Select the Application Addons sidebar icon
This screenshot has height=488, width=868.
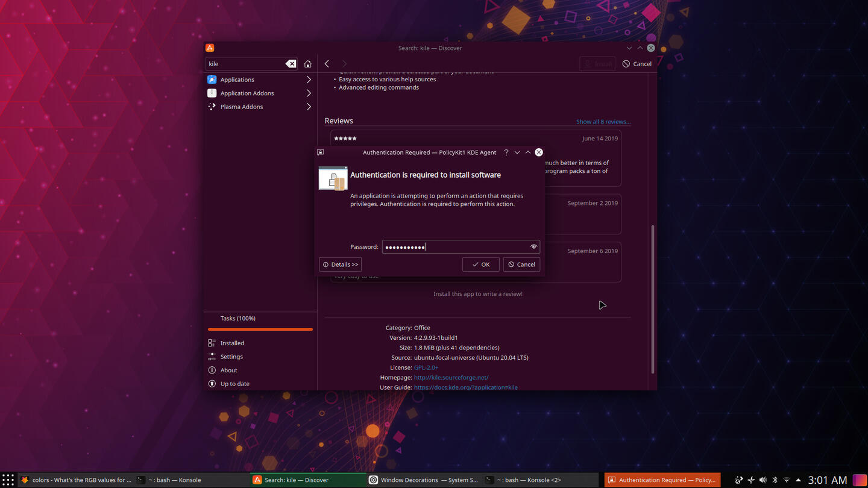click(x=212, y=93)
